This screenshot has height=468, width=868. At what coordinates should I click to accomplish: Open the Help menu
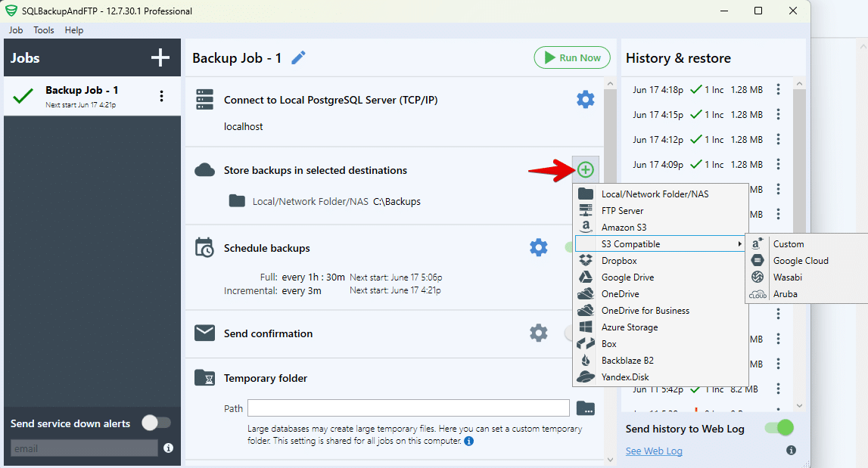pyautogui.click(x=74, y=30)
